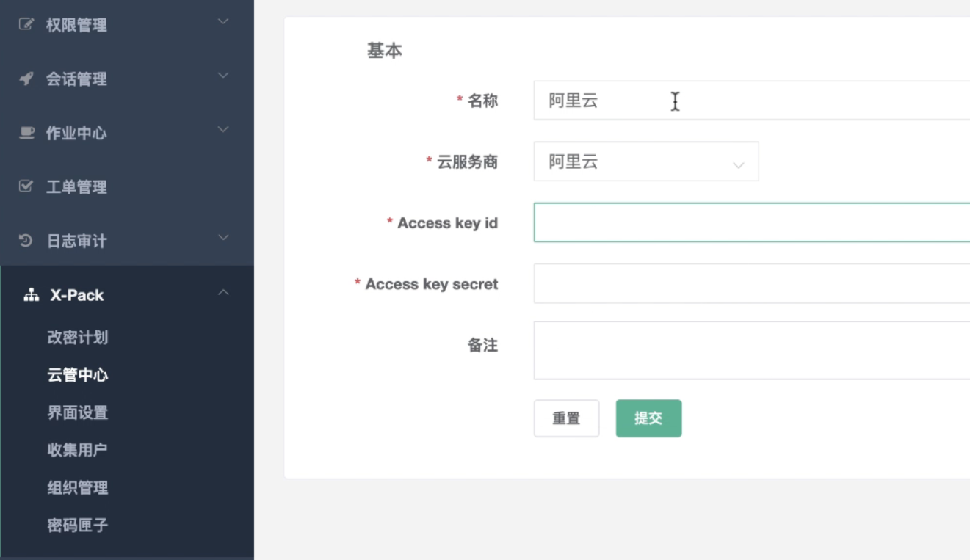Viewport: 970px width, 560px height.
Task: Click the 会话管理 rocket icon
Action: [26, 79]
